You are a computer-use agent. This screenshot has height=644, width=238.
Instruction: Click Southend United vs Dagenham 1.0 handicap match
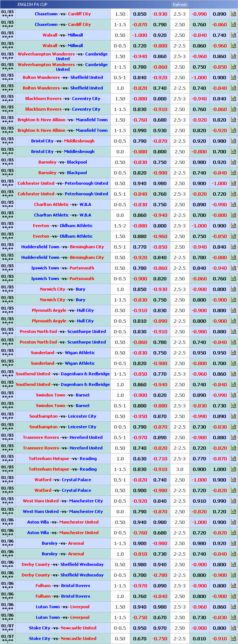(x=63, y=384)
